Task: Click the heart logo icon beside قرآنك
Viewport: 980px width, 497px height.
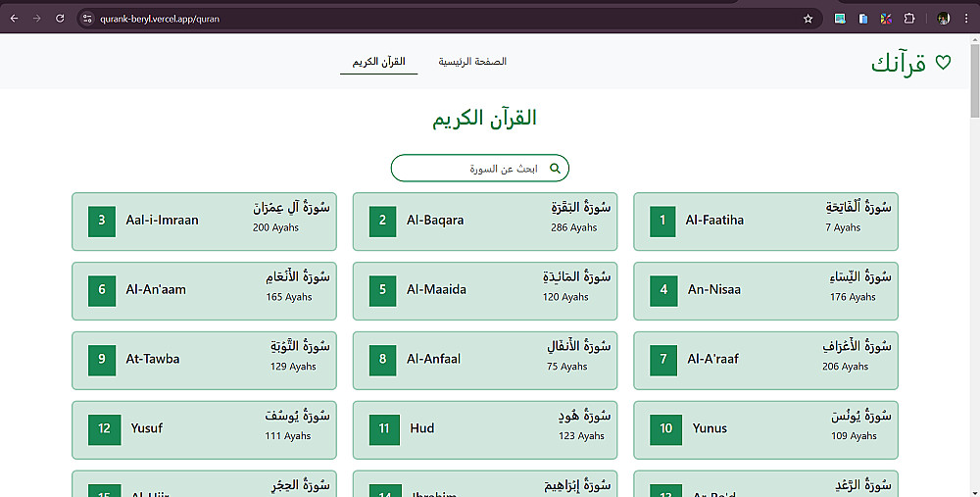Action: 943,62
